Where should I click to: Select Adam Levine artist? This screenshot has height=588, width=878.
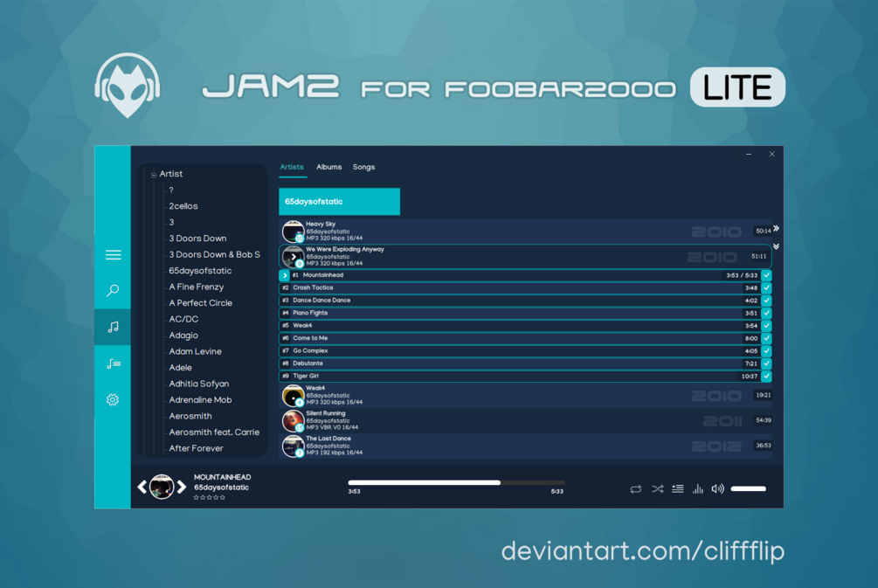click(195, 352)
